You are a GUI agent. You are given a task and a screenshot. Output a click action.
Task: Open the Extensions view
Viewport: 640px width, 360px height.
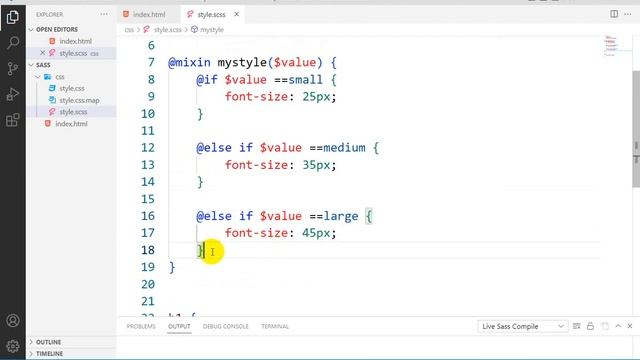click(x=13, y=120)
